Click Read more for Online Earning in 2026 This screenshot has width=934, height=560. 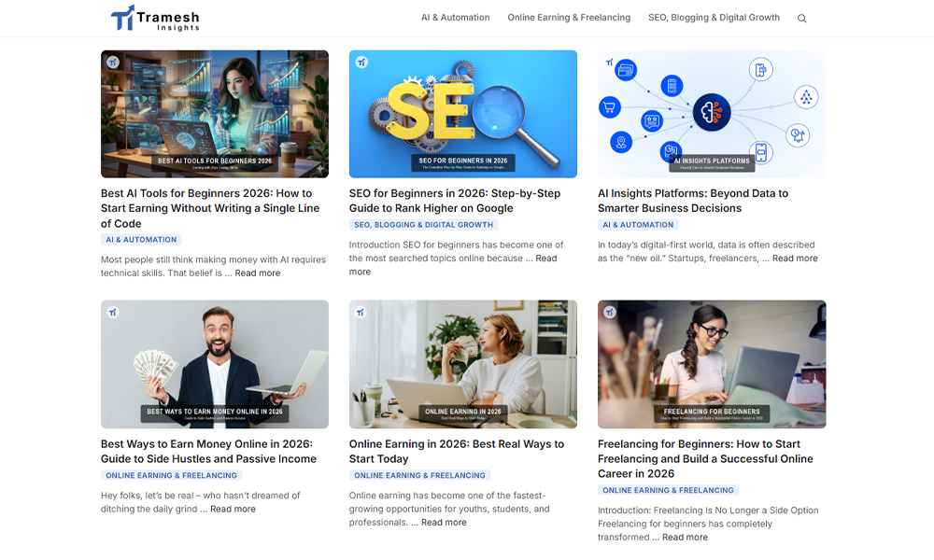pyautogui.click(x=444, y=523)
